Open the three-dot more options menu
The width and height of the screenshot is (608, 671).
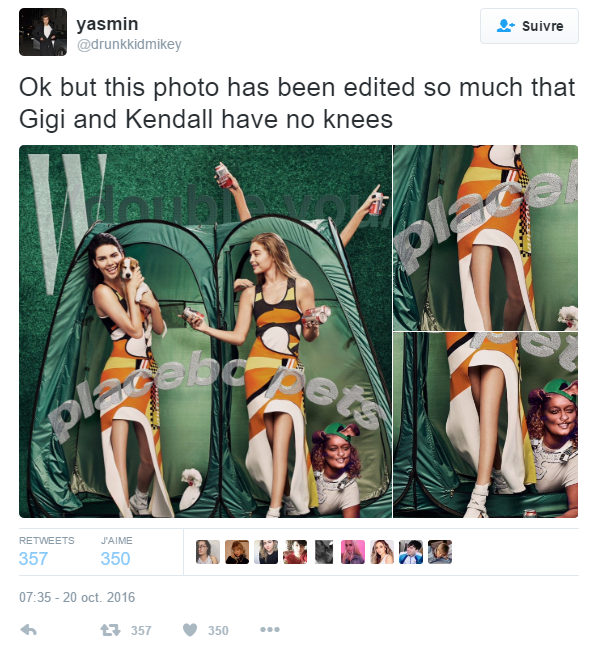[270, 630]
